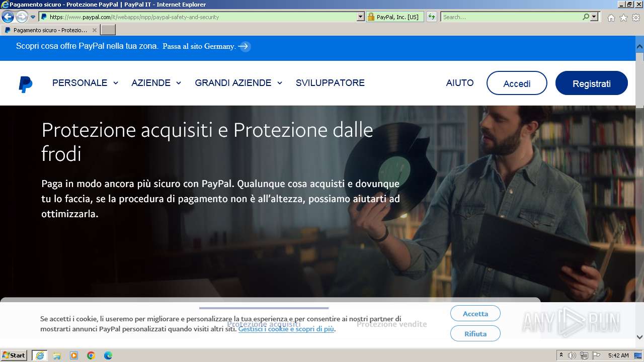Screen dimensions: 644x362
Task: Open the recent pages dropdown arrow
Action: pyautogui.click(x=33, y=17)
